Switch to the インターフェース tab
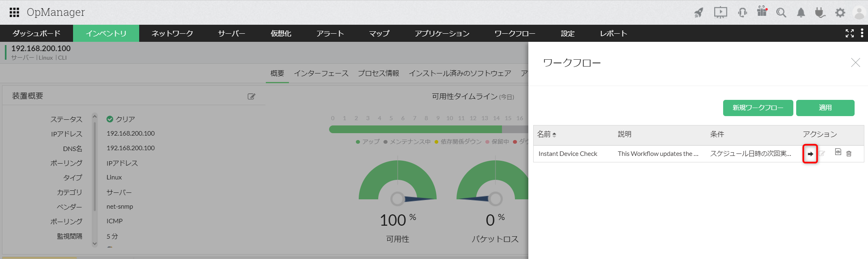Image resolution: width=868 pixels, height=259 pixels. click(321, 73)
